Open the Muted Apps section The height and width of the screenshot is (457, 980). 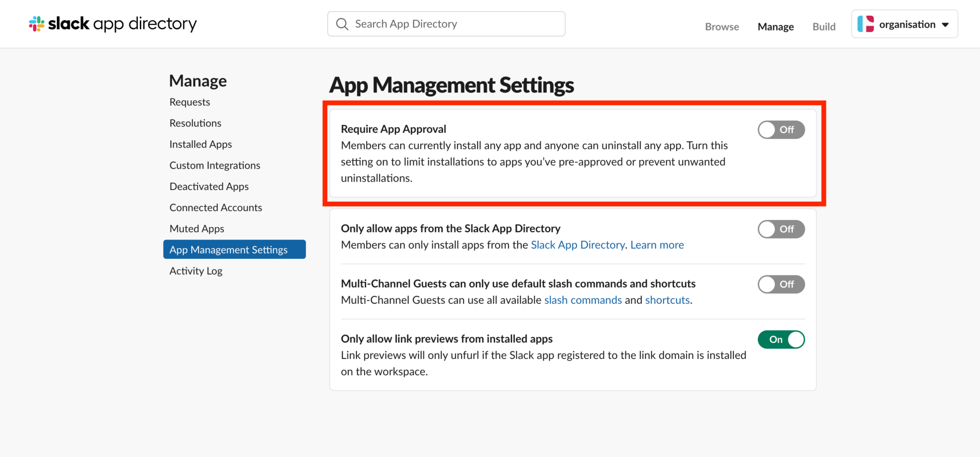pos(196,228)
